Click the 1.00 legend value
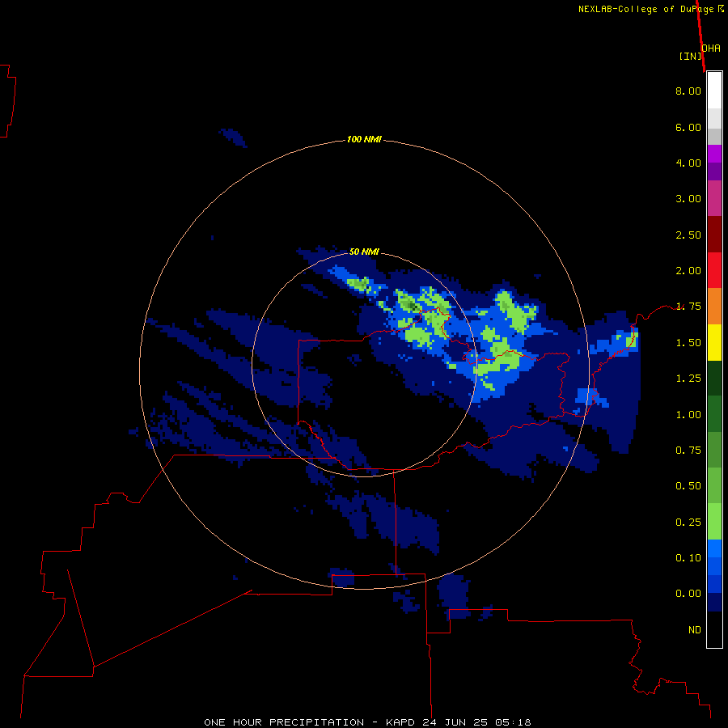The width and height of the screenshot is (728, 728). coord(688,414)
